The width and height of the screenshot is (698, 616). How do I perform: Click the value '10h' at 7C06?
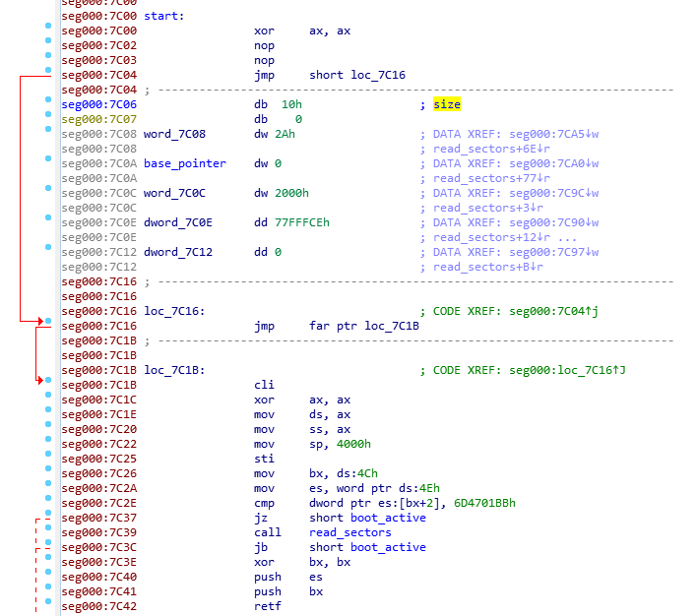coord(291,104)
